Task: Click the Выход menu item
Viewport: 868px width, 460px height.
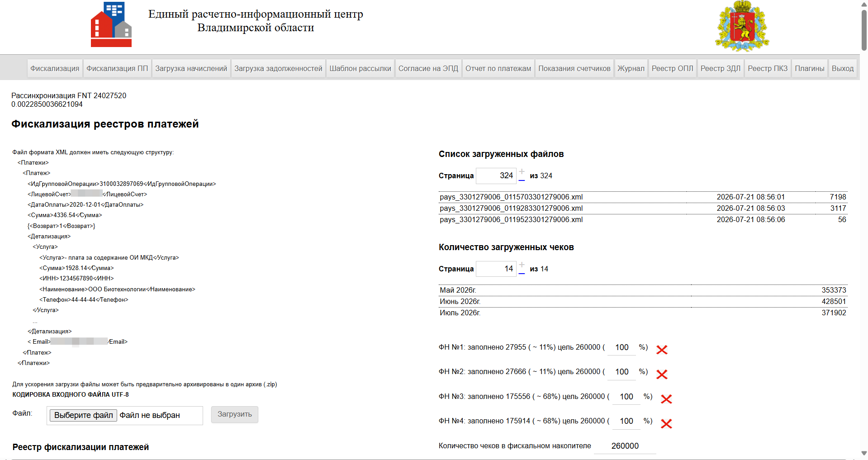Action: coord(843,68)
